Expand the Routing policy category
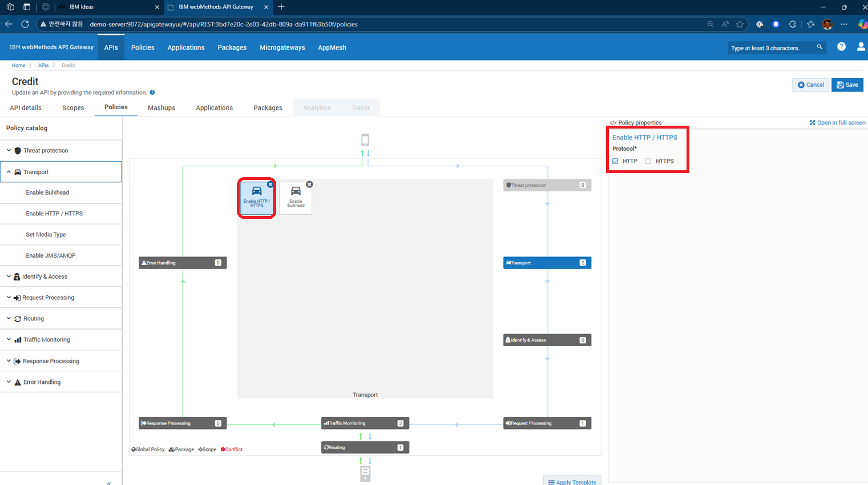This screenshot has height=485, width=868. 33,319
